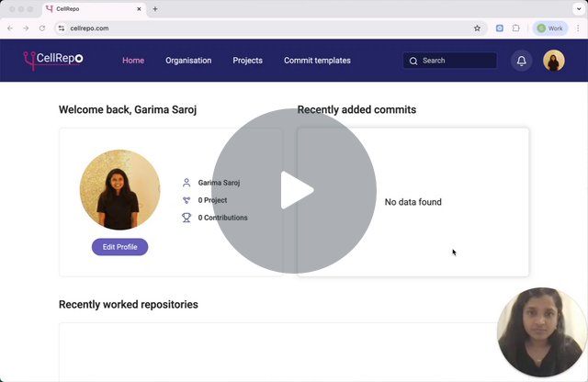Open the Commit templates nav item
Viewport: 588px width, 382px height.
[x=317, y=61]
